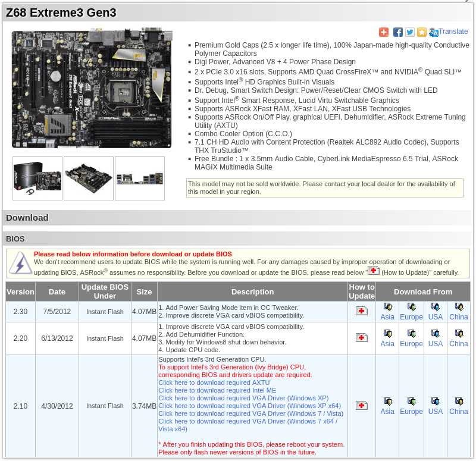
Task: Click Asia download icon for version 2.10
Action: coord(388,402)
